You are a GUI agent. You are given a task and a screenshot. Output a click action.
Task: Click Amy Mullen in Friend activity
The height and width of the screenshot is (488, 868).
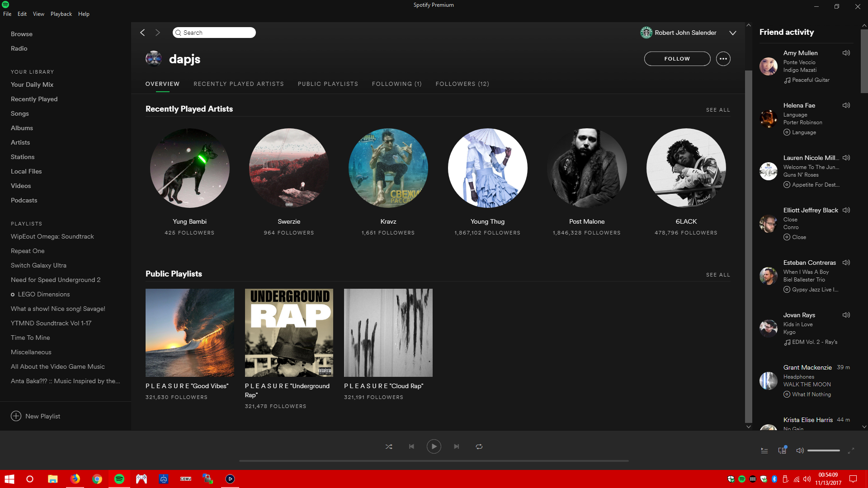[800, 53]
